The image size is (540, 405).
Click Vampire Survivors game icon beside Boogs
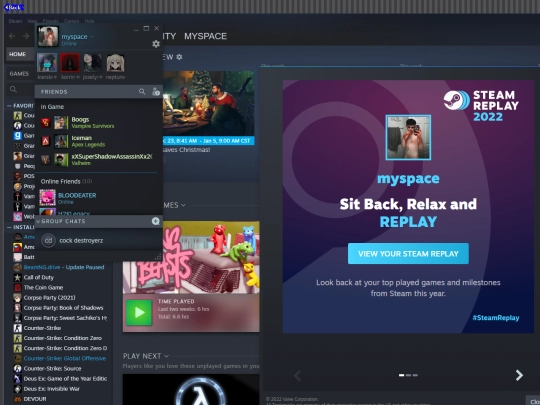coord(45,123)
